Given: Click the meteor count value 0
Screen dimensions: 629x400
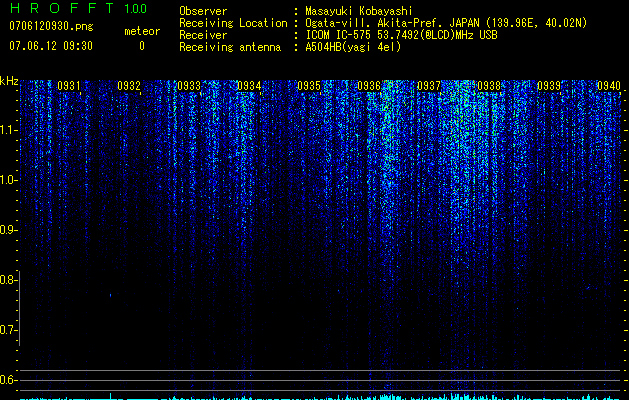Looking at the screenshot, I should (142, 46).
